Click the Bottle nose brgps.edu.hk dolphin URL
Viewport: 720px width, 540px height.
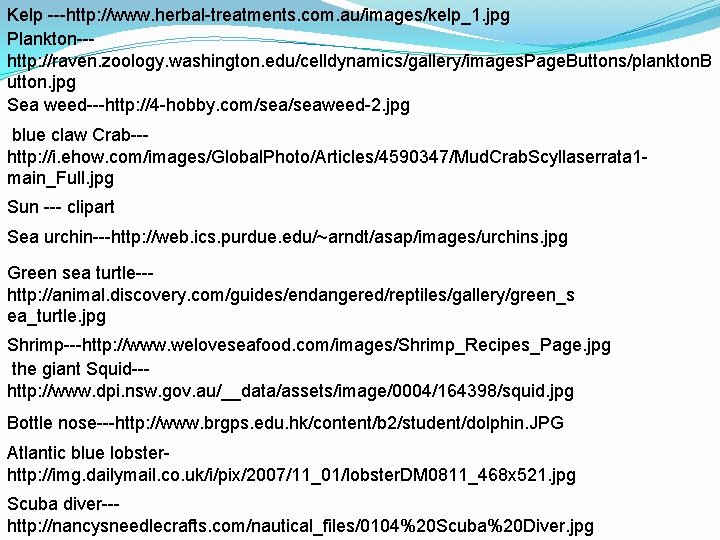tap(339, 423)
